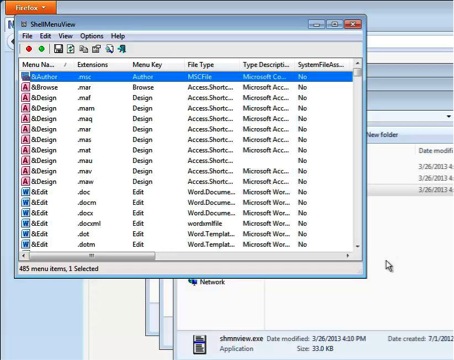Click the .docm extension cell
Screen dimensions: 454x360
pyautogui.click(x=87, y=202)
